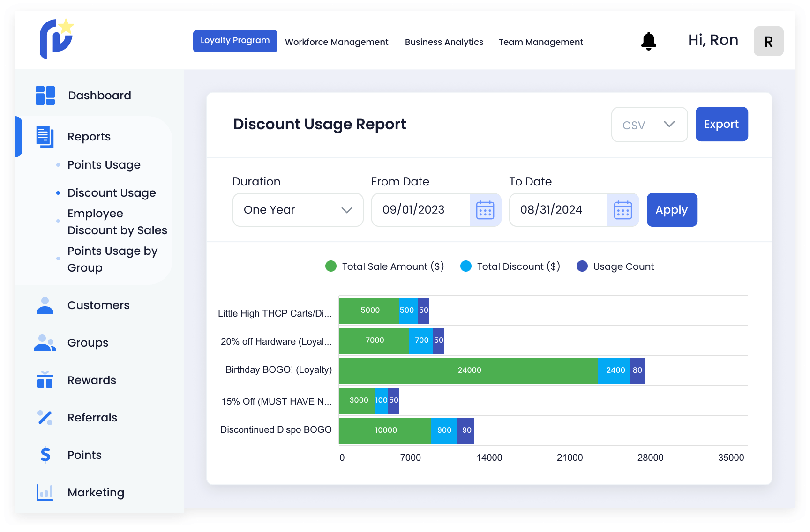Open the R user avatar
Screen dimensions: 810x532
768,41
